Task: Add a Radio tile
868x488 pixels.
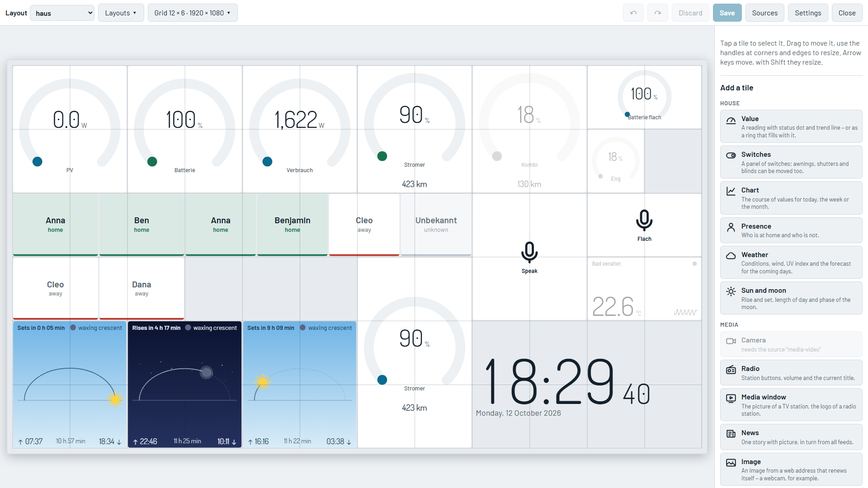Action: (x=791, y=373)
